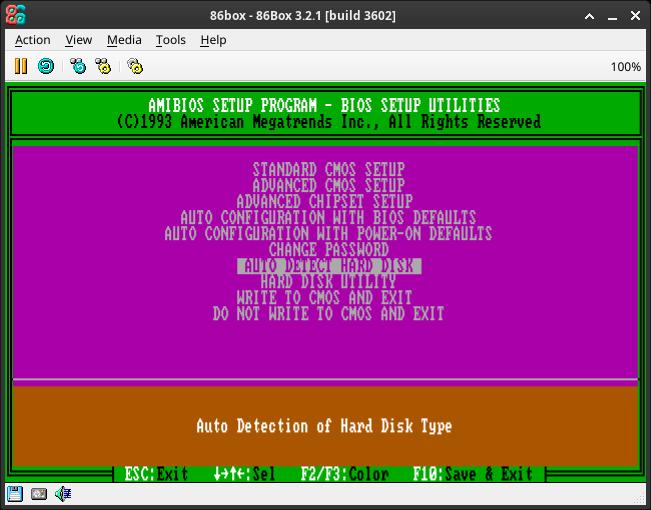The height and width of the screenshot is (510, 651).
Task: Click the American Megatrends copyright line
Action: click(328, 122)
